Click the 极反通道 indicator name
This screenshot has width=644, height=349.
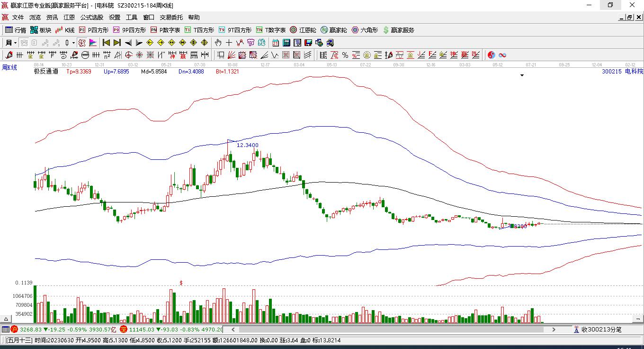coord(46,72)
